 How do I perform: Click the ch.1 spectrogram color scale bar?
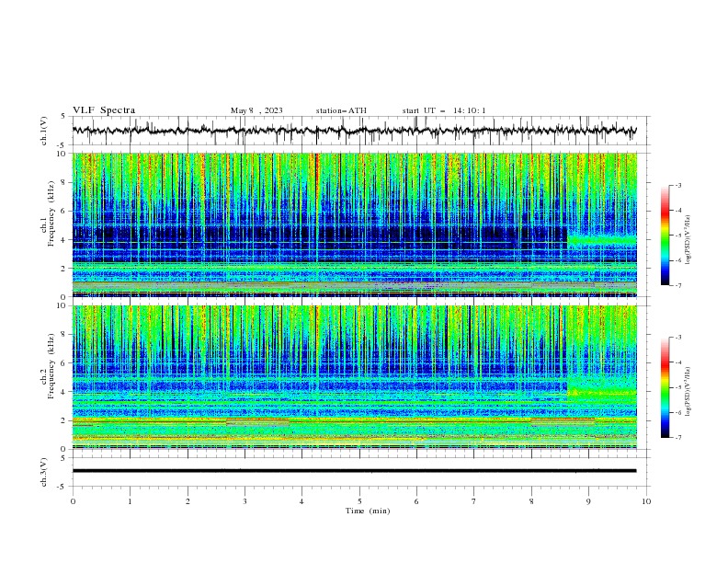pos(665,236)
